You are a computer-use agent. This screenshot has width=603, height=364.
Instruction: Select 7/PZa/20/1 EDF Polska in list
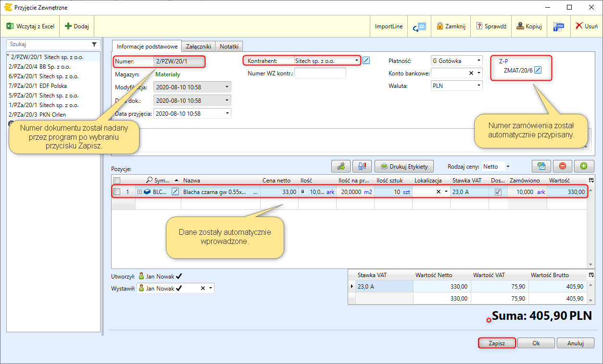point(38,86)
